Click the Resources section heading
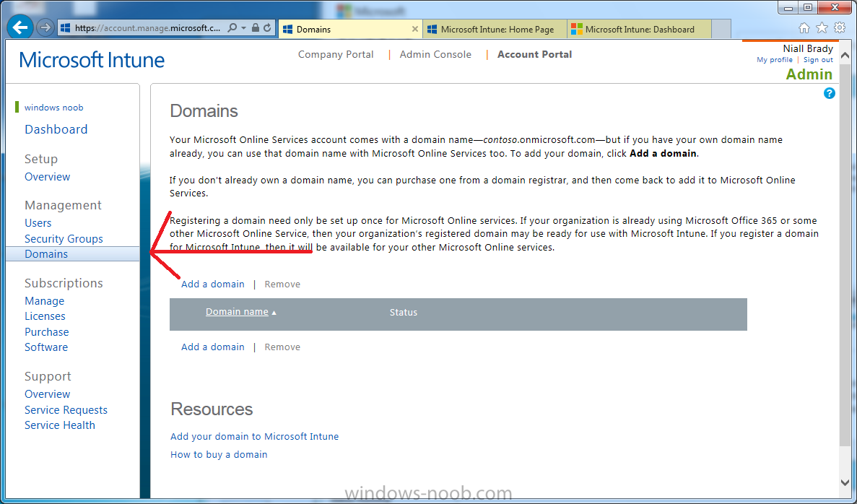857x504 pixels. point(212,409)
